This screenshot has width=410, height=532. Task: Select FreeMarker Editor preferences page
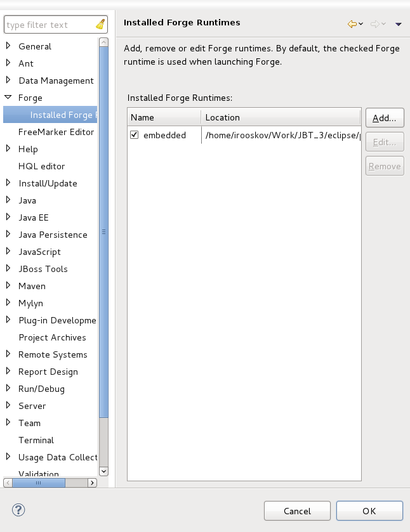pos(56,132)
